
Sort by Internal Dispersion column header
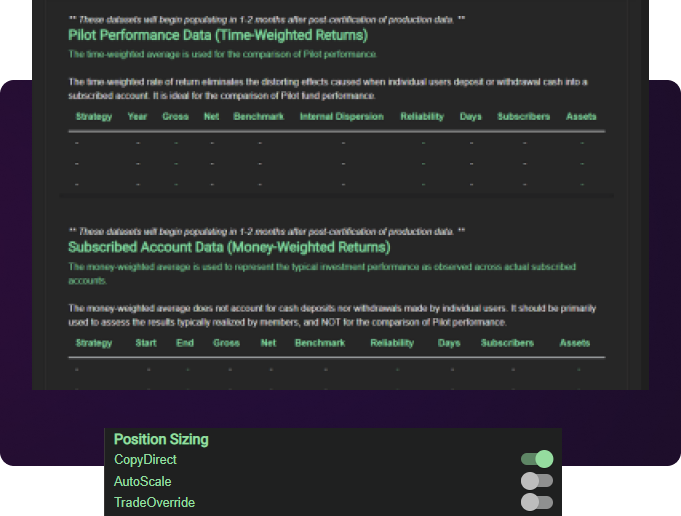[341, 117]
